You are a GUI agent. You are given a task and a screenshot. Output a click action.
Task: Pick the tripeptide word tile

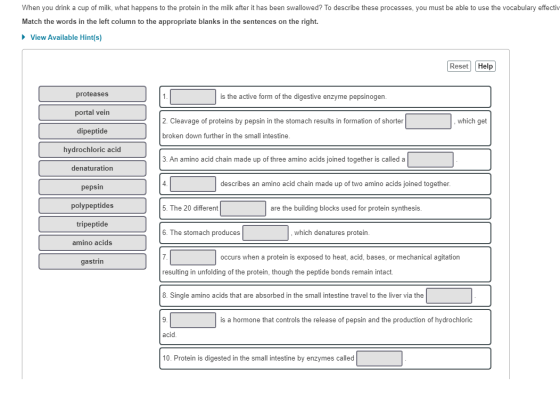(92, 224)
